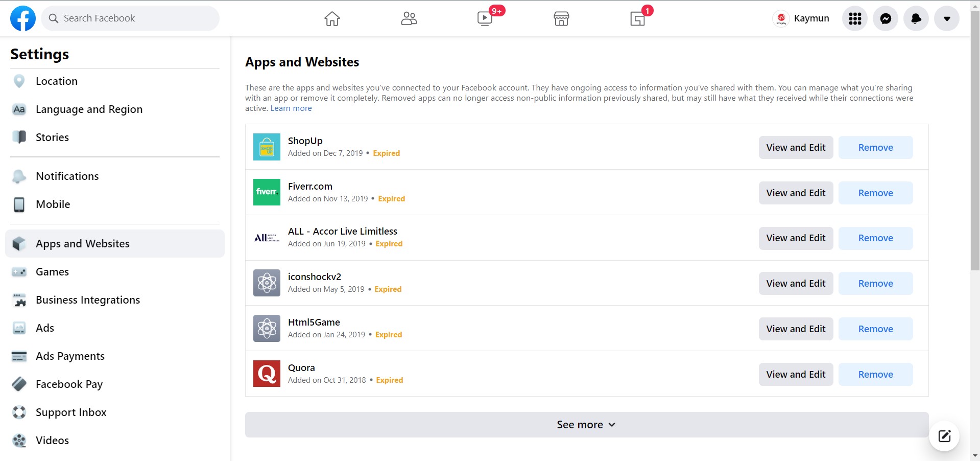Go to Mobile settings
Screen dimensions: 980x461
point(53,204)
